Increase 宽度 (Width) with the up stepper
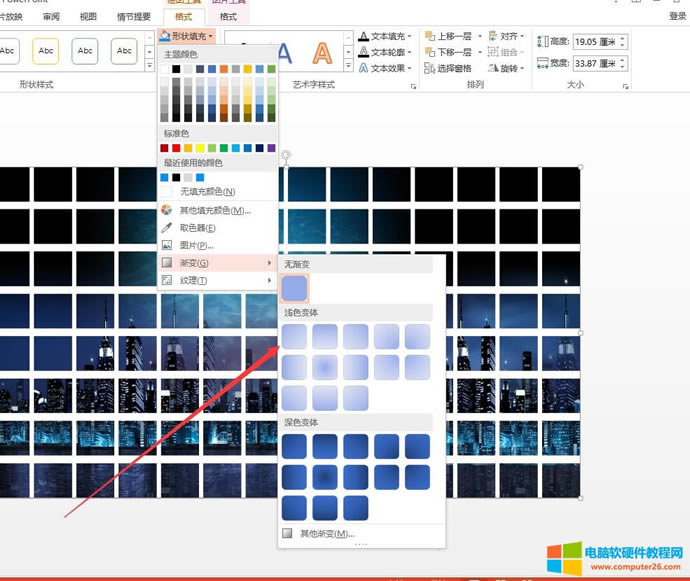This screenshot has height=581, width=690. (x=623, y=61)
